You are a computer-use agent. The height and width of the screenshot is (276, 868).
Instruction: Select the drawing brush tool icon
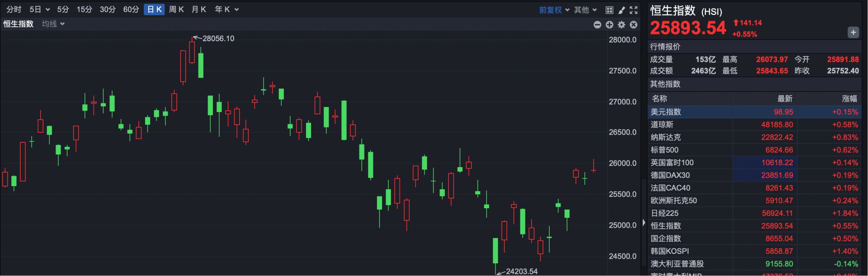coord(622,10)
